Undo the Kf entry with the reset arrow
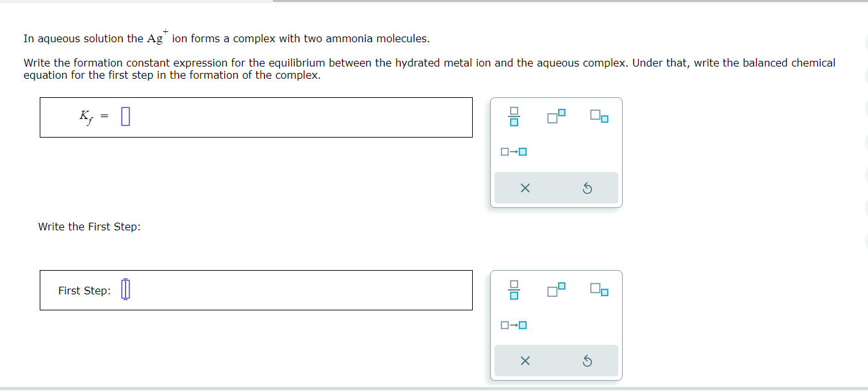 (587, 188)
